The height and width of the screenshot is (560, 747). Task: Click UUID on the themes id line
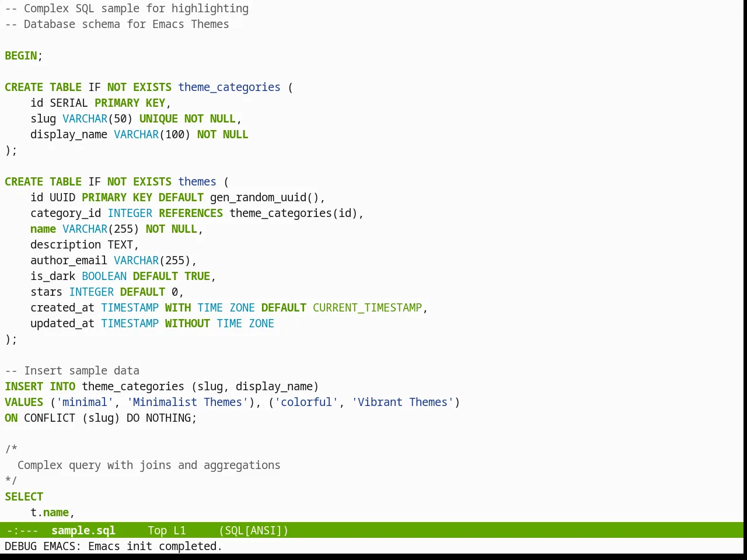point(62,197)
